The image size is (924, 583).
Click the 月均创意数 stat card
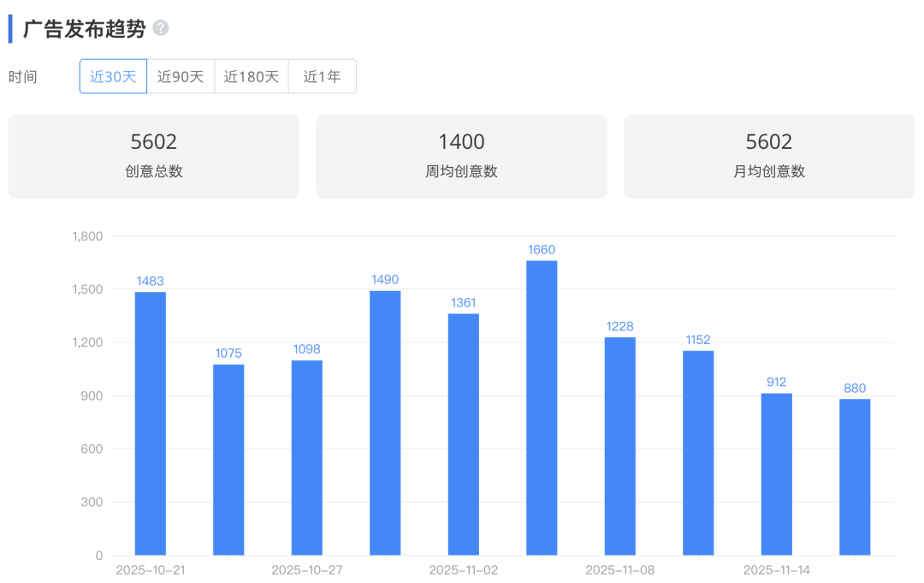[768, 156]
